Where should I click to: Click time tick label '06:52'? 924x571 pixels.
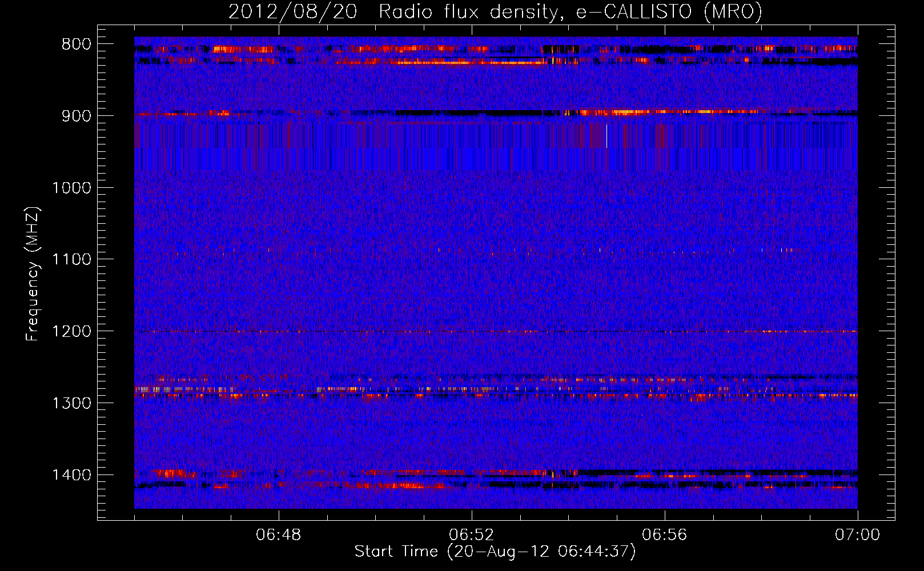471,535
